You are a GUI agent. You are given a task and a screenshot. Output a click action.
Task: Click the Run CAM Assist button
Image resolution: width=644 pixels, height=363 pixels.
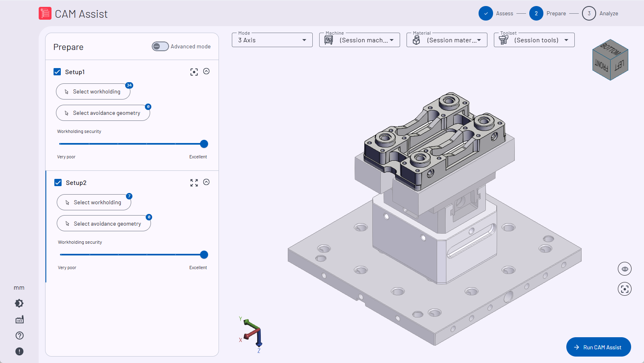pyautogui.click(x=599, y=347)
